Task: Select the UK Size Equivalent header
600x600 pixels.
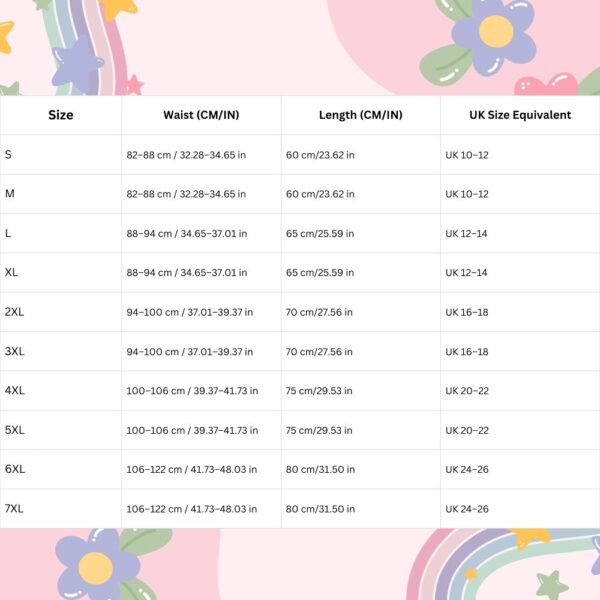Action: click(520, 115)
